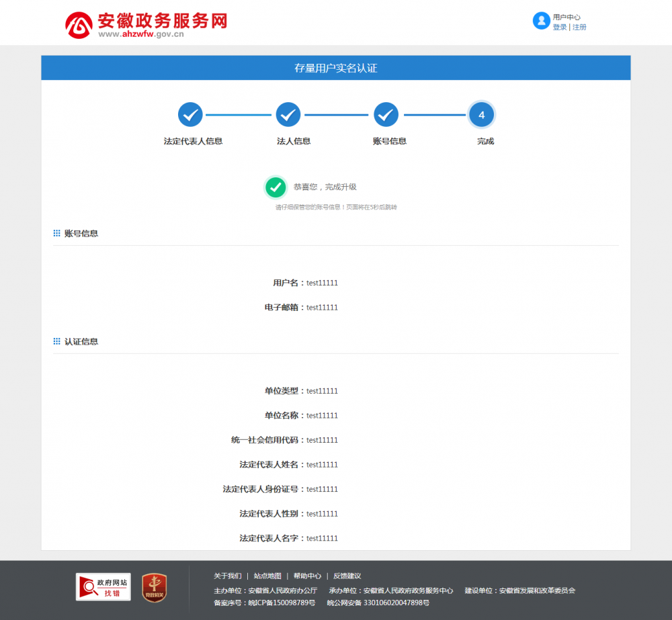672x620 pixels.
Task: Click the 存量用户实名认证 blue header bar
Action: [x=336, y=67]
